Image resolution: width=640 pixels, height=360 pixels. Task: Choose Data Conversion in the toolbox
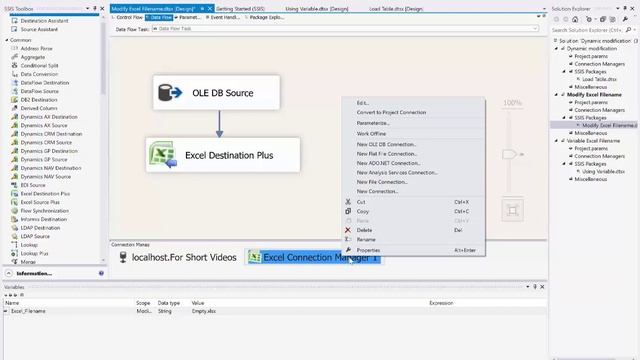(39, 74)
